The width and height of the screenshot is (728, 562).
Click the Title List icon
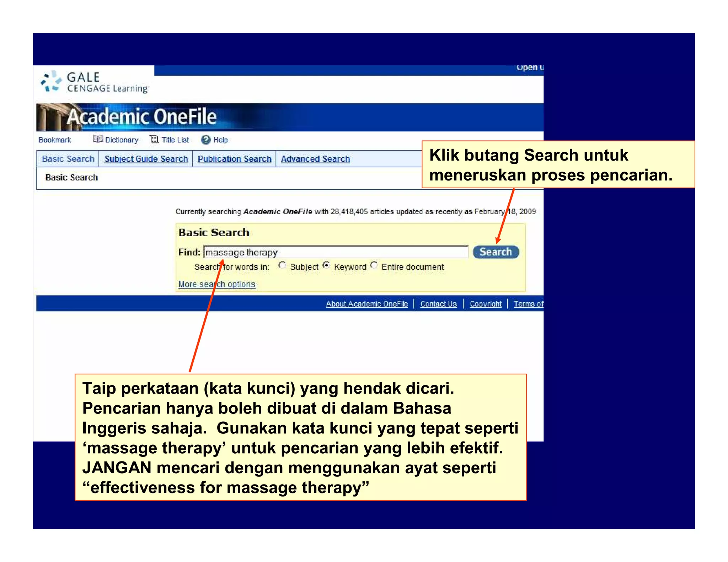pyautogui.click(x=154, y=139)
